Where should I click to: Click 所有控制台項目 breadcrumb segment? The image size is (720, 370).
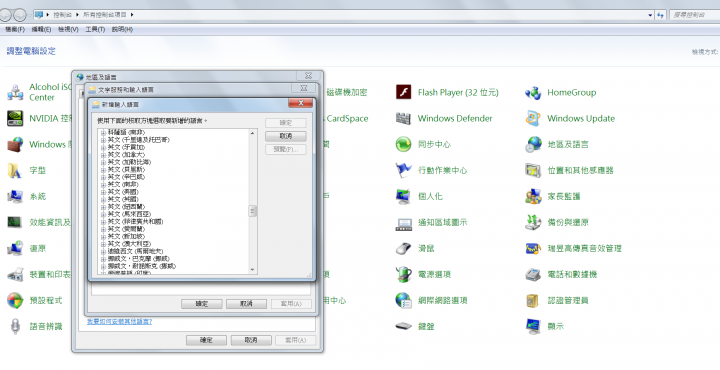[x=105, y=15]
